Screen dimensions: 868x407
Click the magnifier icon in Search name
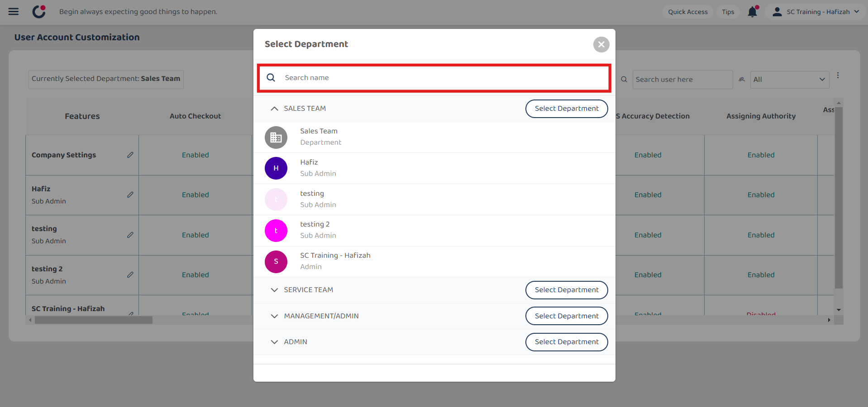tap(271, 78)
